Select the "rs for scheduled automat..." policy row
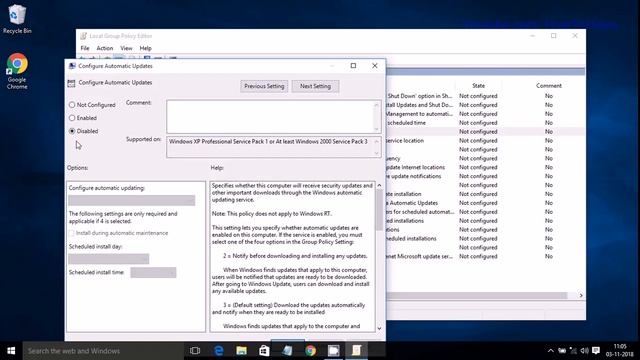Viewport: 640px width, 360px height. pos(485,212)
